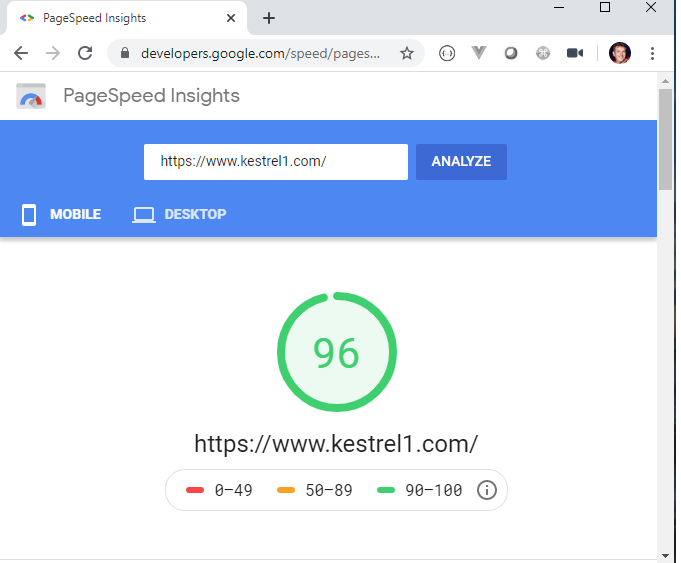Click the page scrollbar down arrow
The image size is (681, 563).
pos(666,555)
